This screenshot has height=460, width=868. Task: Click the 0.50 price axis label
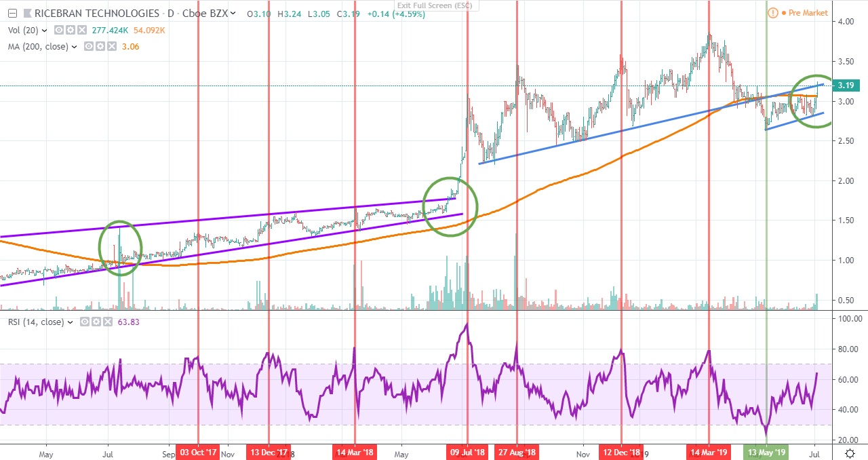(x=848, y=301)
